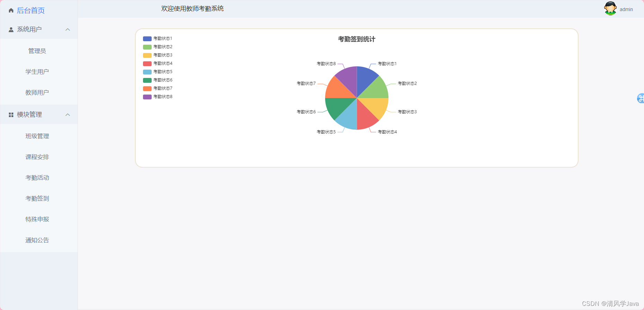Viewport: 644px width, 310px height.
Task: Click pie label 考勤状态4 near chart
Action: tap(387, 132)
